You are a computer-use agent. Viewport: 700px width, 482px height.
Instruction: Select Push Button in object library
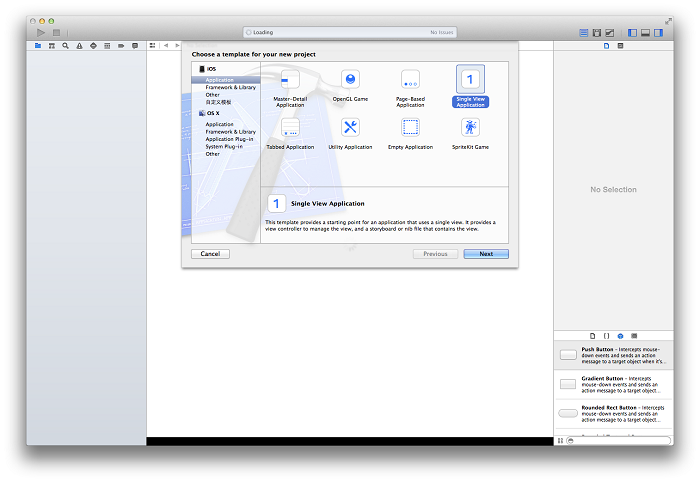coord(613,355)
